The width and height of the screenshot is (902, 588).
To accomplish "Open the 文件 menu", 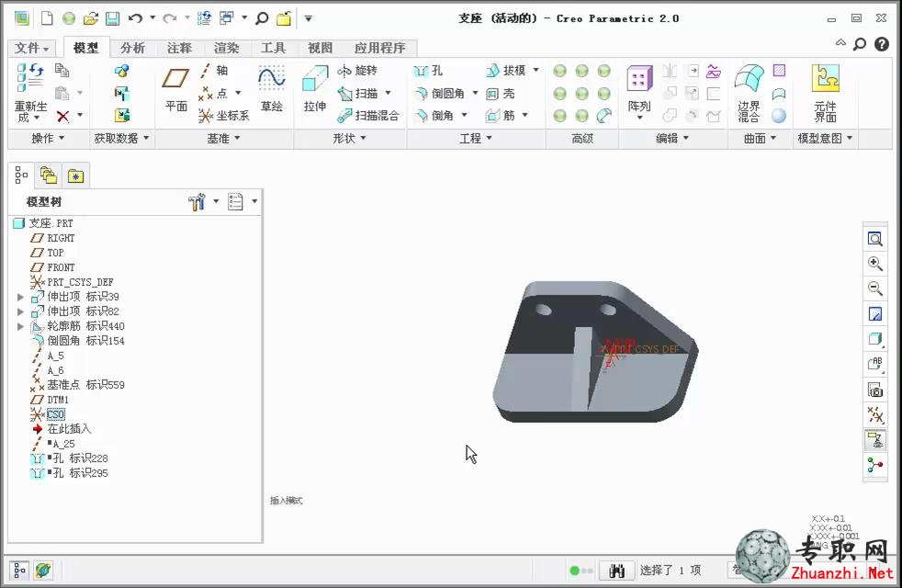I will click(x=31, y=48).
